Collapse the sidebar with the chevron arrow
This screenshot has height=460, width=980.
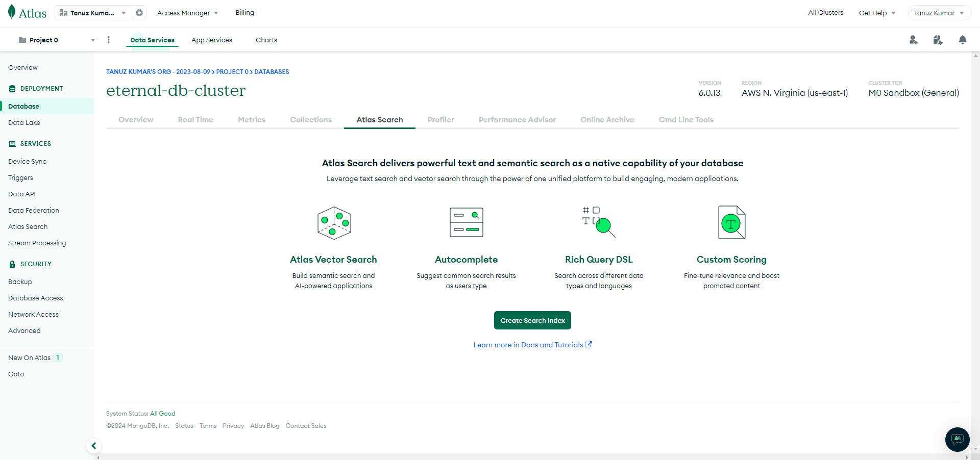[94, 446]
